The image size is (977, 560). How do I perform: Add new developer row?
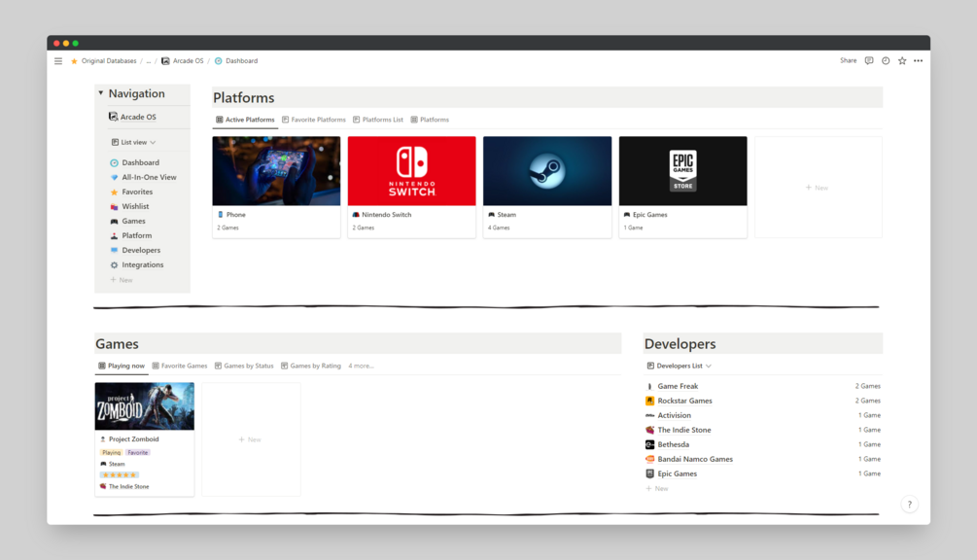657,488
